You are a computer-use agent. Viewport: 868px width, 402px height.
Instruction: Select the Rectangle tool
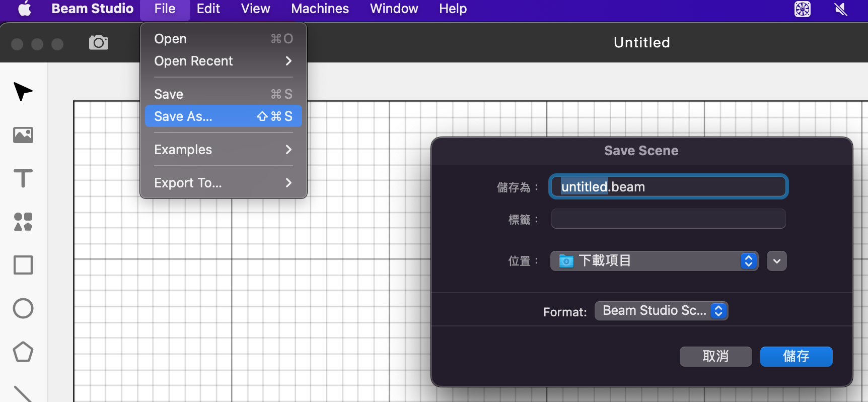(23, 265)
